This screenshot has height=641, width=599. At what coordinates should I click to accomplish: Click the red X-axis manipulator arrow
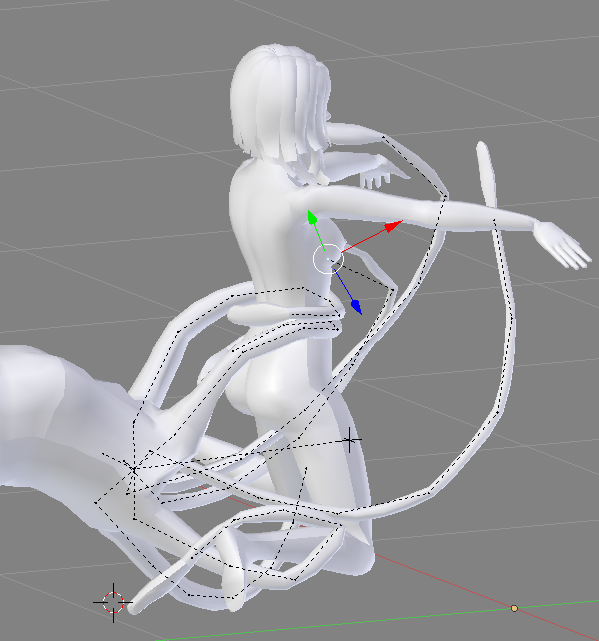[x=394, y=226]
